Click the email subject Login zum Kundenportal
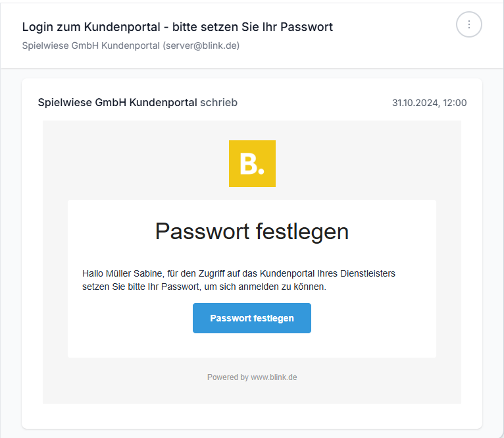The height and width of the screenshot is (438, 504). click(92, 27)
